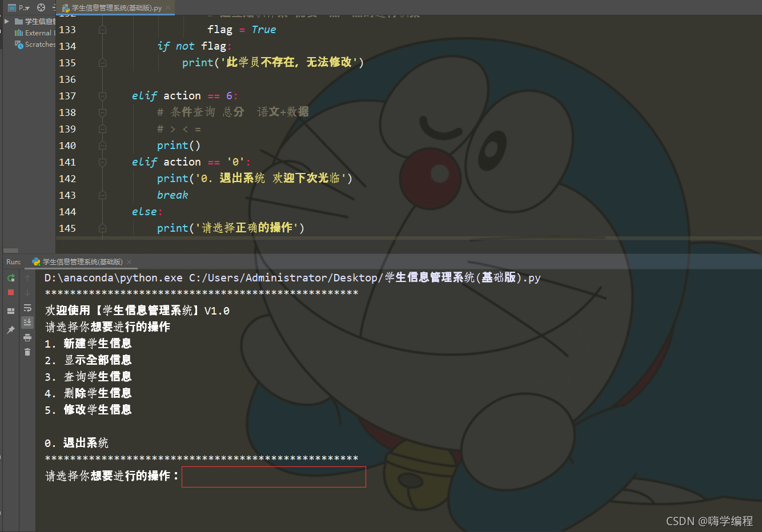Click console option '2. 显示全部信息'
Viewport: 762px width, 532px height.
88,360
